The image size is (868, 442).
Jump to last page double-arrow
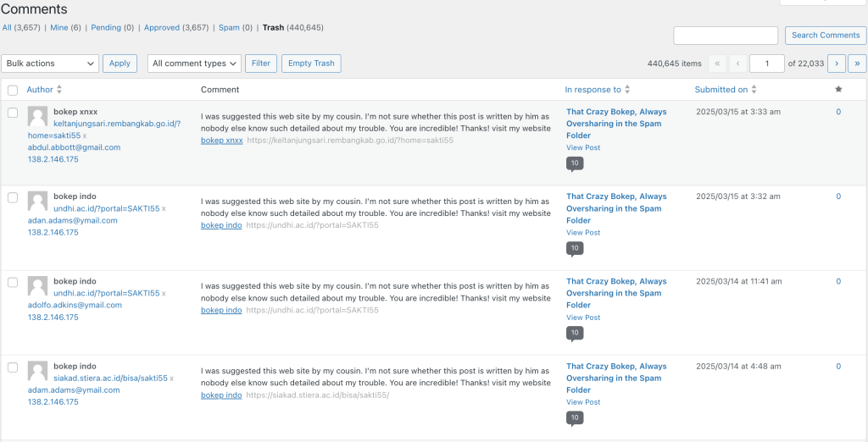[x=857, y=64]
